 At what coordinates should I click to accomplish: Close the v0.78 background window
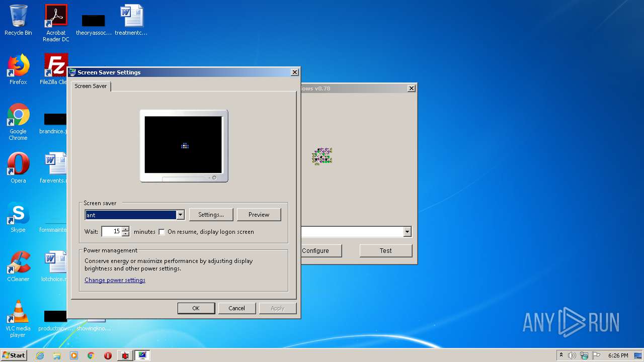tap(411, 88)
